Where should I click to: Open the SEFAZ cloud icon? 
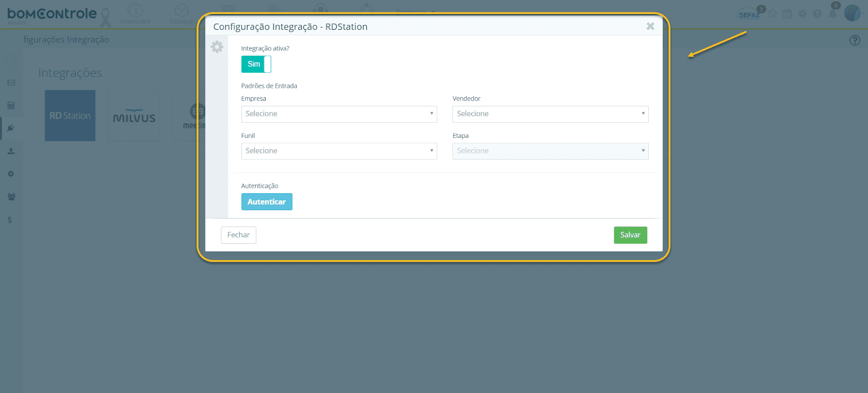750,14
